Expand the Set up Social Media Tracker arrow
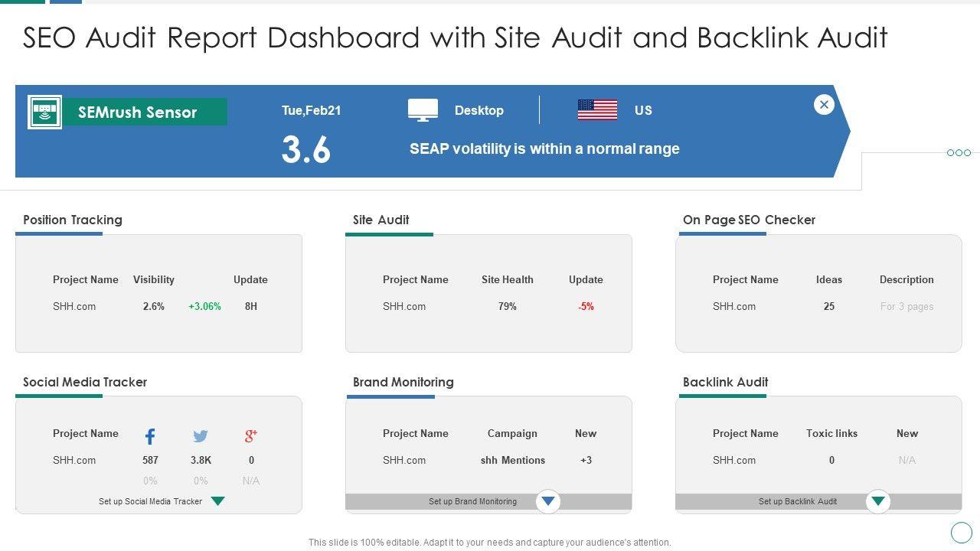This screenshot has height=551, width=980. pyautogui.click(x=218, y=501)
